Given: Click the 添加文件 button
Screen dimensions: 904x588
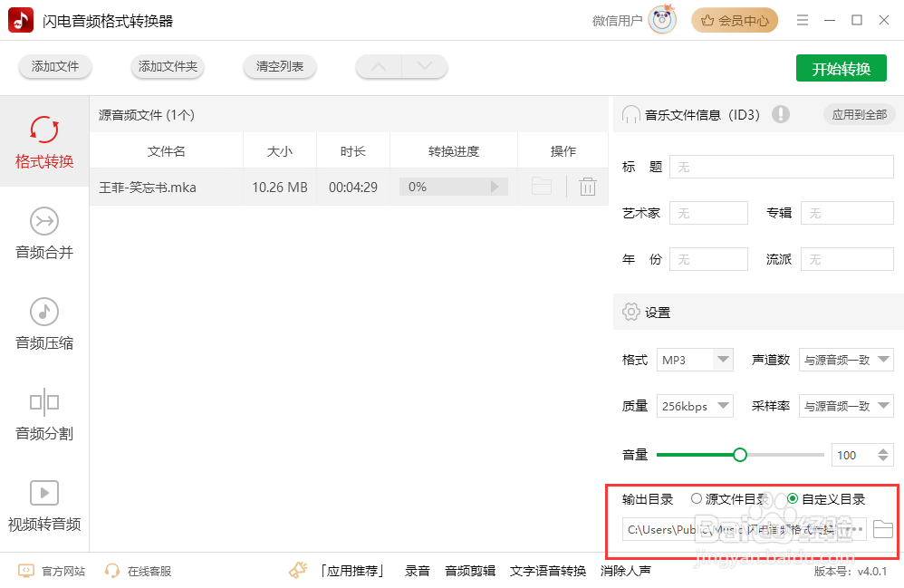Looking at the screenshot, I should pos(55,66).
